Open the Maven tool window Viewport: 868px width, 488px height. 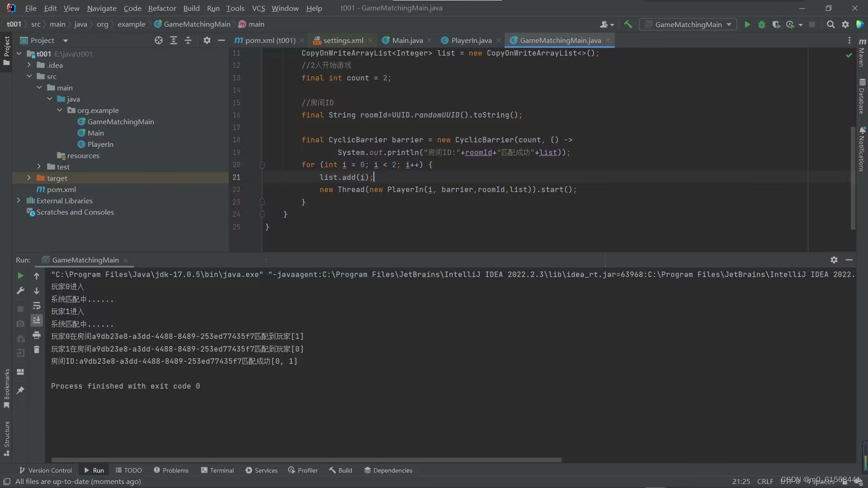(x=862, y=52)
